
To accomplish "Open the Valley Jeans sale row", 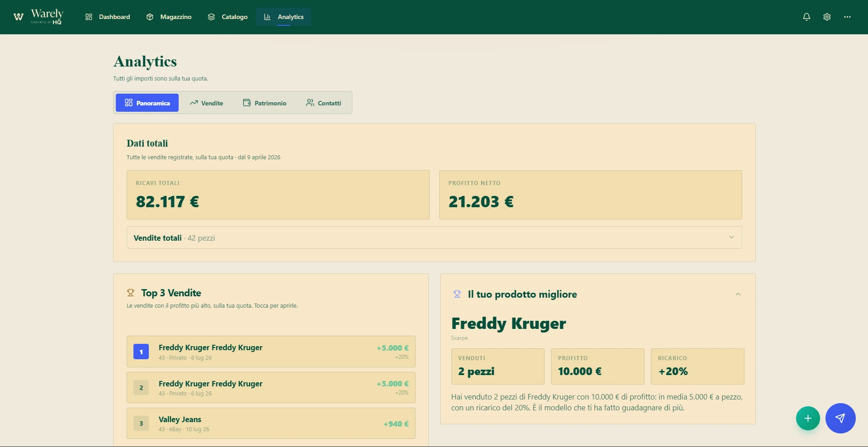I will tap(271, 423).
